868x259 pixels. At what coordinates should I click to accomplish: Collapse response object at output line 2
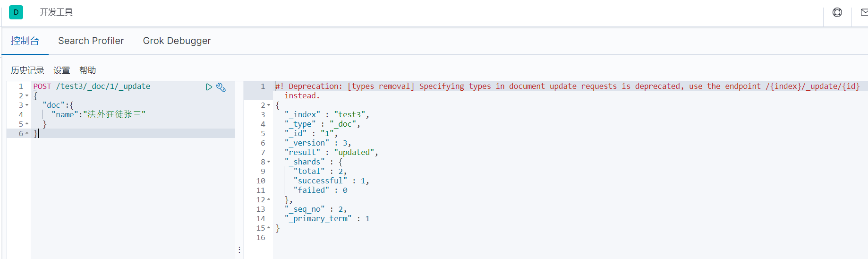pyautogui.click(x=269, y=105)
